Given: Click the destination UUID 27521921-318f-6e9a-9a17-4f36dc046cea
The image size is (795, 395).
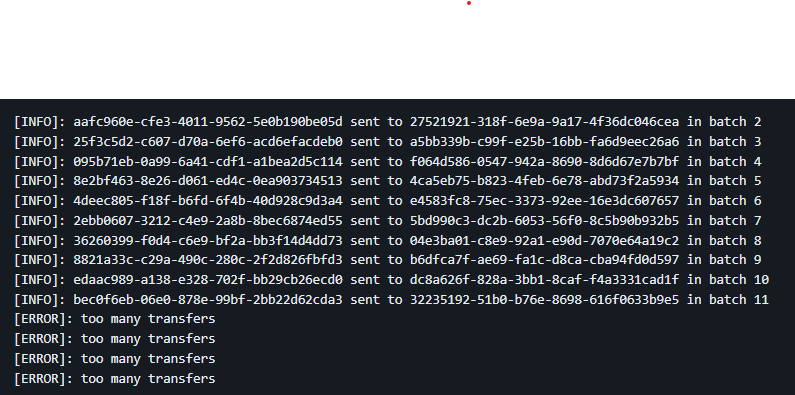Looking at the screenshot, I should point(545,122).
